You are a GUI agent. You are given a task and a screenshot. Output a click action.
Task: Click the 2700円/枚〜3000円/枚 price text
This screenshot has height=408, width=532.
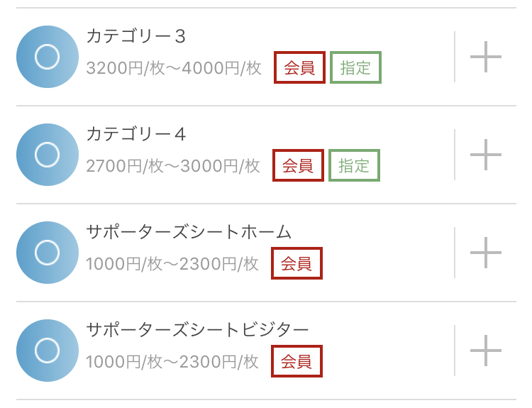(173, 166)
